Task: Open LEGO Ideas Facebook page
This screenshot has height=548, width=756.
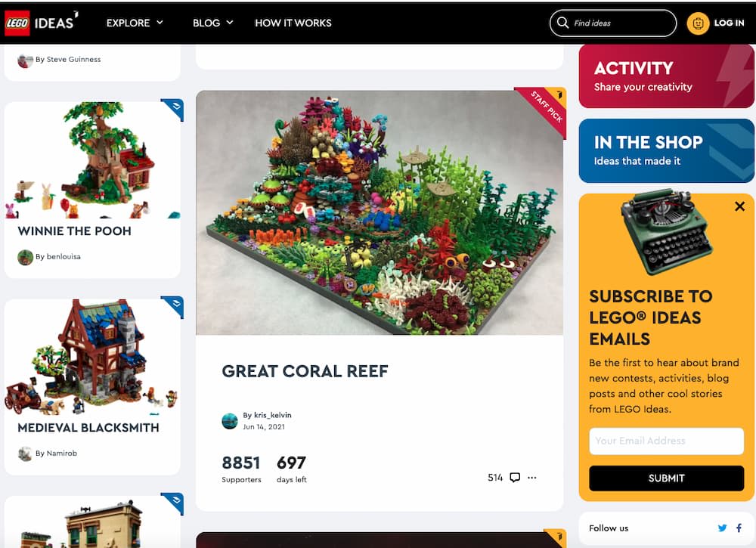Action: 739,528
